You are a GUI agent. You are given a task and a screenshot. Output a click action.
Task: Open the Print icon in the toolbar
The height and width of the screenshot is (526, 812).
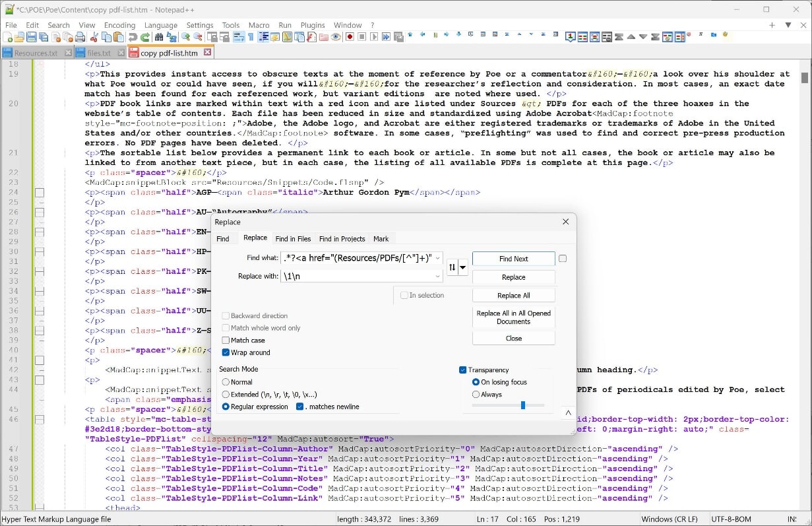tap(80, 38)
